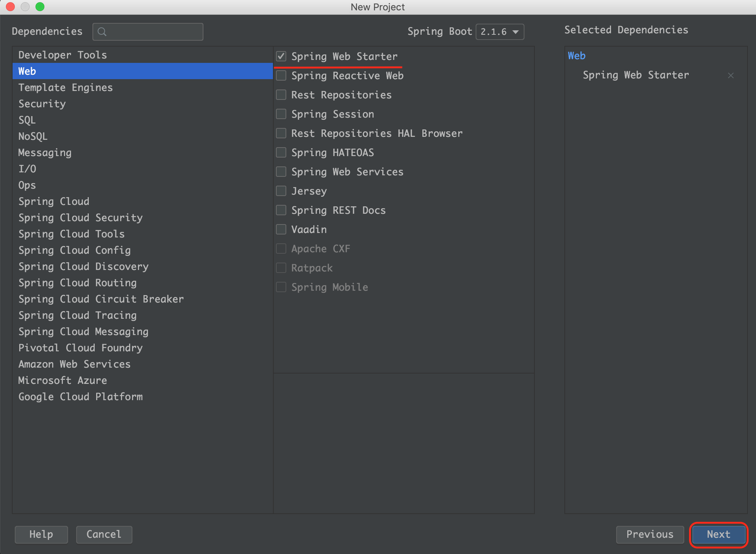Select Messaging category in sidebar
This screenshot has width=756, height=554.
44,152
